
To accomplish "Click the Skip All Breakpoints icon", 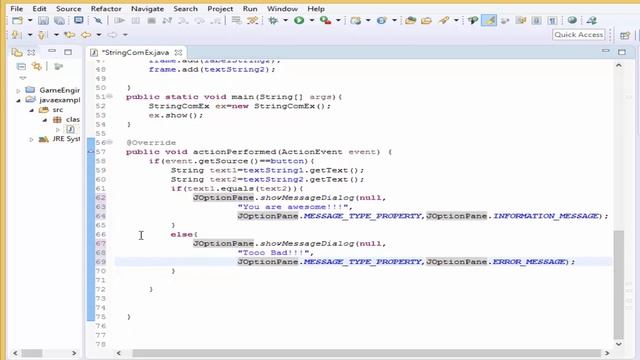I will (x=98, y=20).
